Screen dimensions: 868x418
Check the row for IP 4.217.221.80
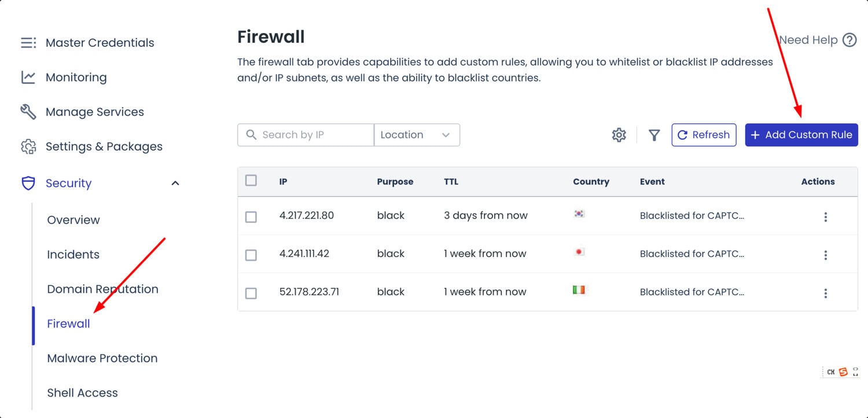coord(251,217)
